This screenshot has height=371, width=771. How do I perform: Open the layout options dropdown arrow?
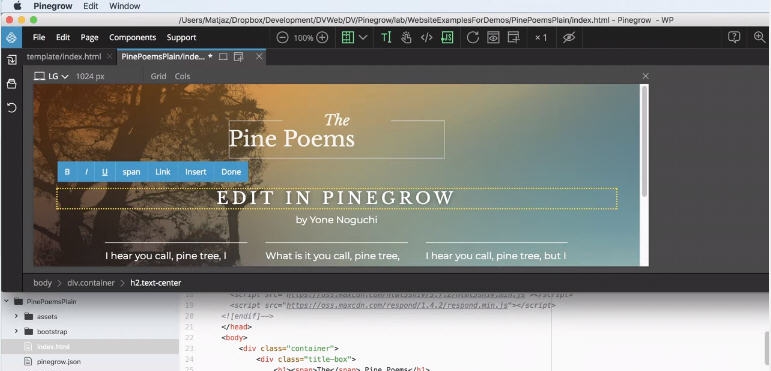(x=363, y=37)
